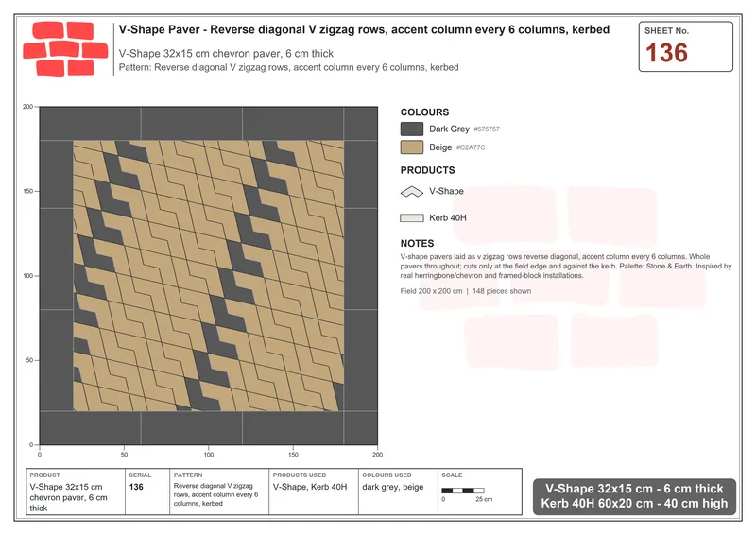Click the product cell 'V-Shape 32x15 cm chevron paver'
Viewport: 756px width, 535px height.
68,497
